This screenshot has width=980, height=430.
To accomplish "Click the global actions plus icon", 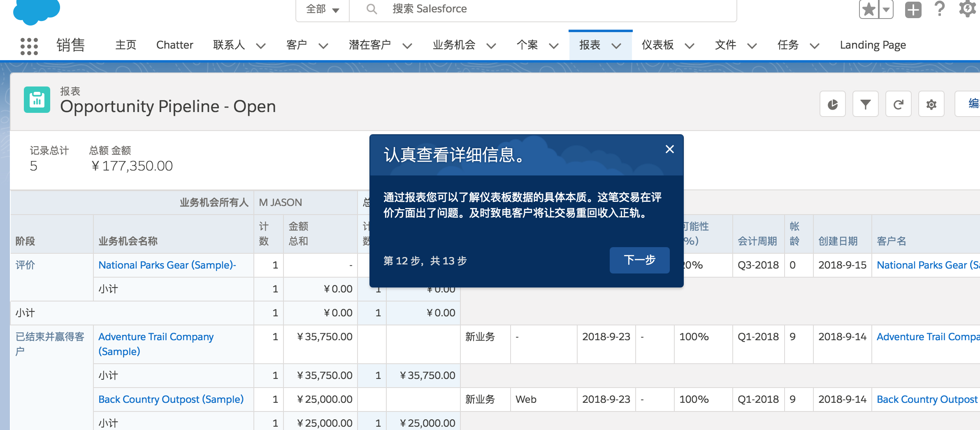I will 913,9.
